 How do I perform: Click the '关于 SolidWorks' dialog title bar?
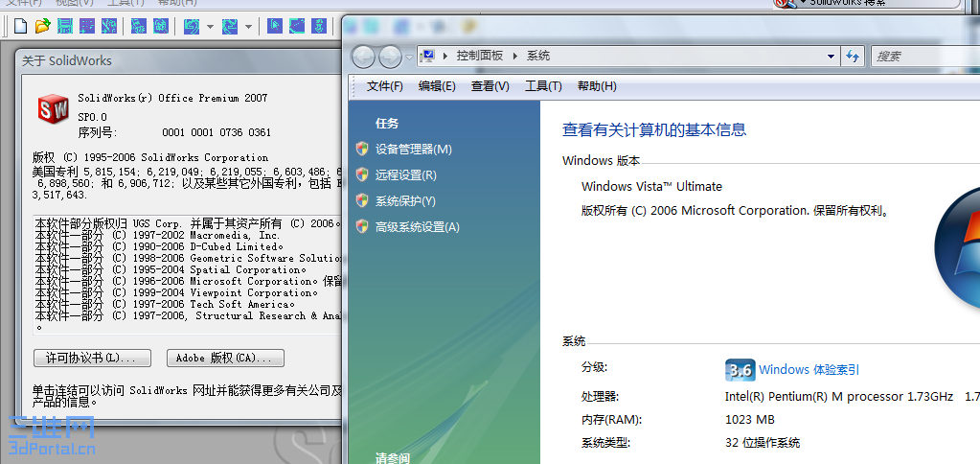pyautogui.click(x=179, y=60)
